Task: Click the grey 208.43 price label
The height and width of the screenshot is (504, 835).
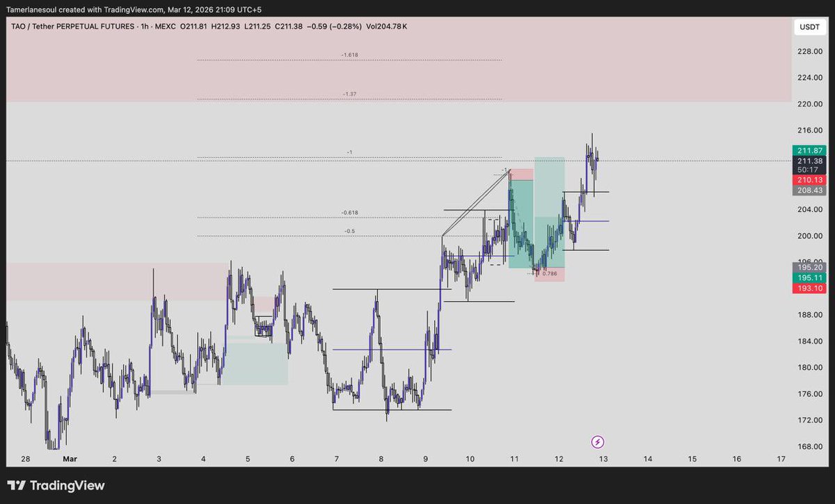Action: click(x=809, y=190)
